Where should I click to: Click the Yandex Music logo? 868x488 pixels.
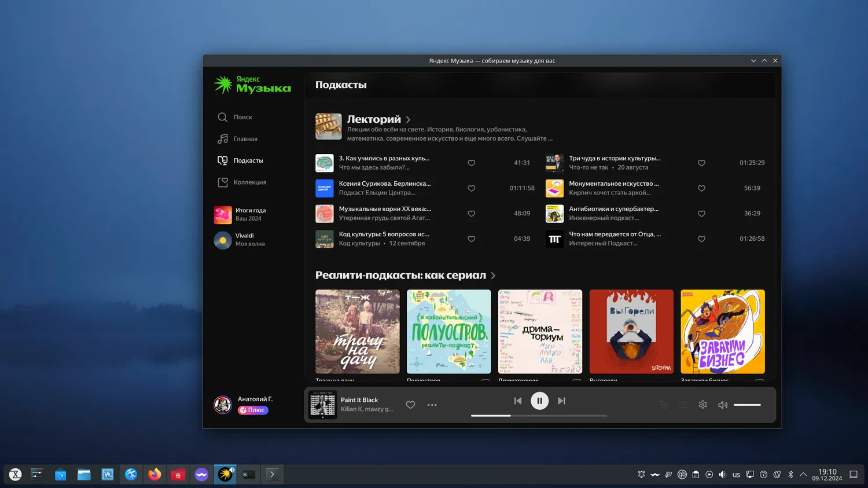(252, 85)
